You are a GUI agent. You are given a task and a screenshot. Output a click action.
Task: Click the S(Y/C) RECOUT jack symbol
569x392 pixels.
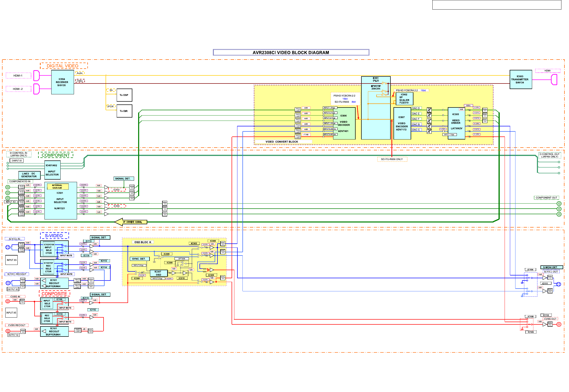(8, 283)
